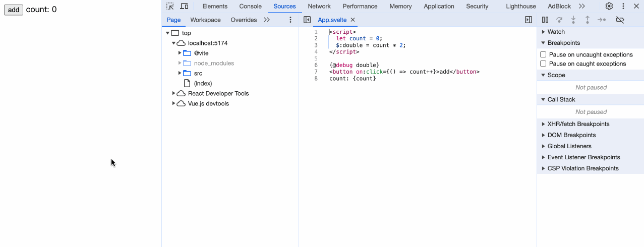This screenshot has width=644, height=247.
Task: Click the deactivate breakpoints icon
Action: pyautogui.click(x=620, y=20)
